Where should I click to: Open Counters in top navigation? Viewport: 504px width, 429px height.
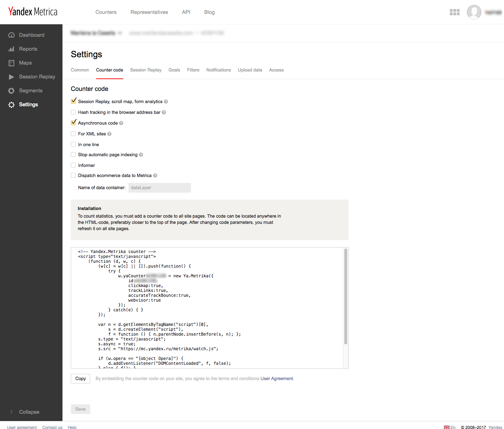106,12
